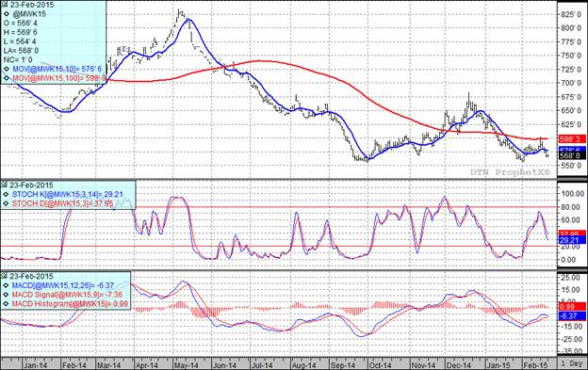Image resolution: width=588 pixels, height=370 pixels.
Task: Select the STOCH K[@MWK15,3,14] legend entry
Action: 68,194
